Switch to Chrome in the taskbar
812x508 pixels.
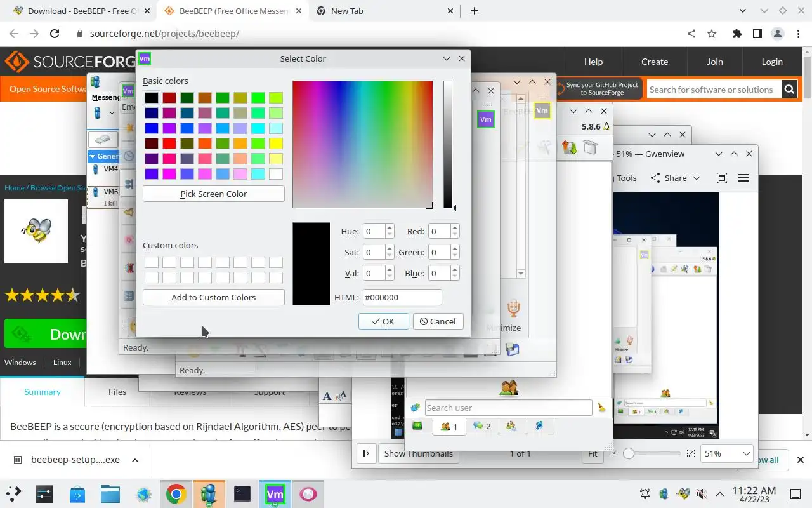click(176, 493)
